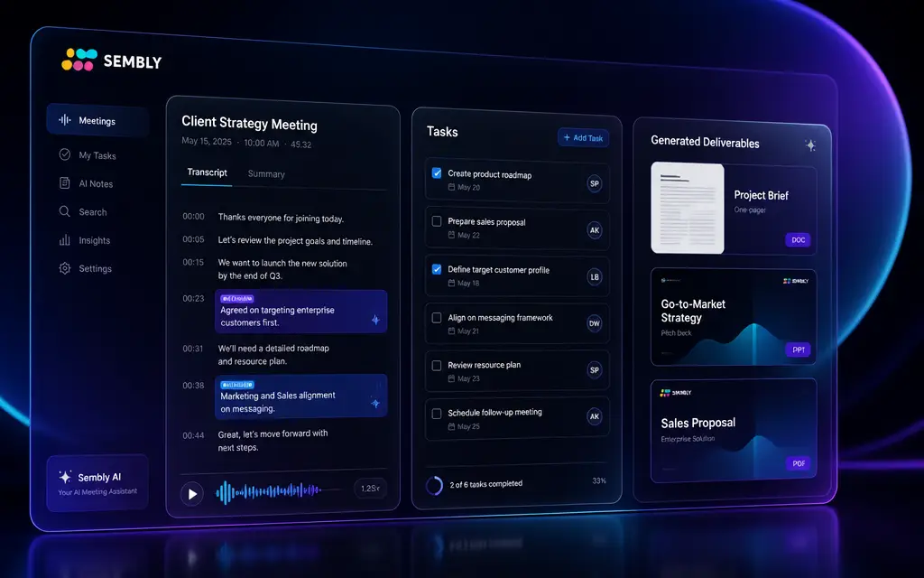The height and width of the screenshot is (578, 924).
Task: Jump to the 00:00 transcript timestamp
Action: (193, 217)
